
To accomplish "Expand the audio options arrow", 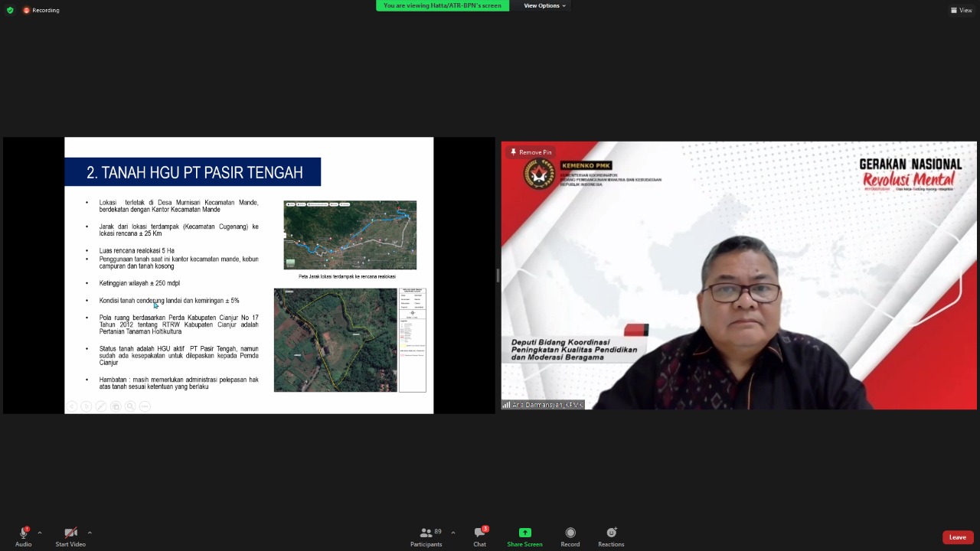I will [x=40, y=533].
